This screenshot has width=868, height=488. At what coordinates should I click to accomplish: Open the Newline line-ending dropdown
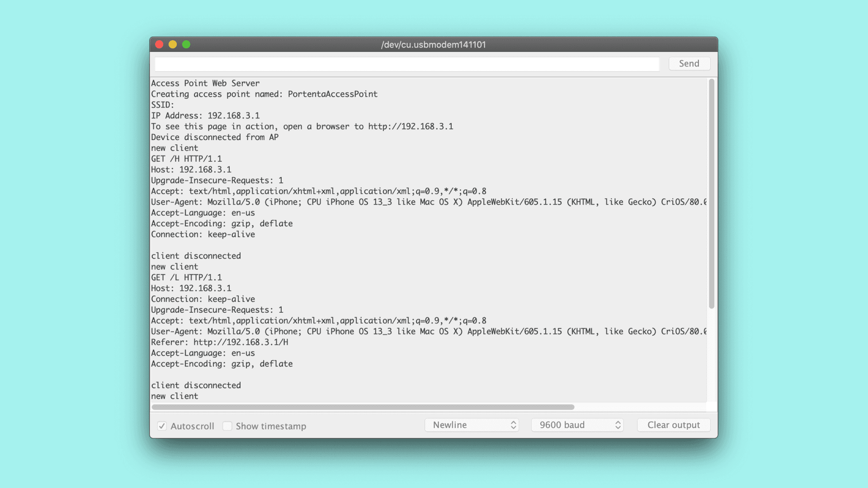point(472,425)
